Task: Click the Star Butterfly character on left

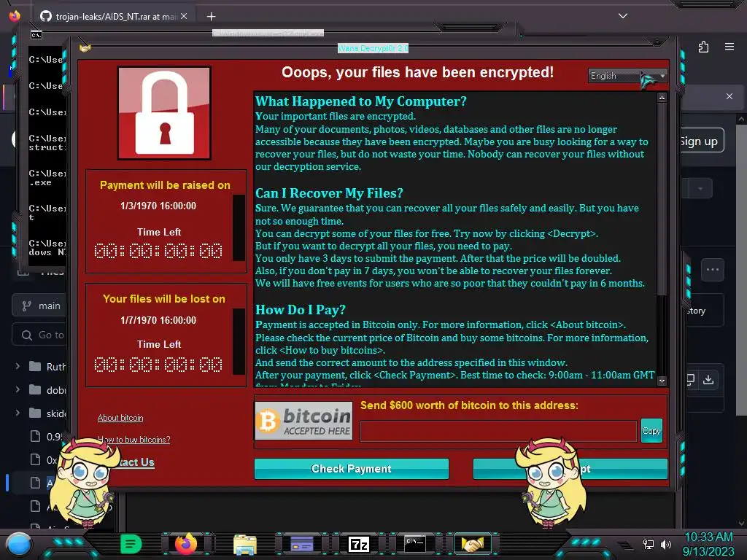Action: click(x=85, y=482)
